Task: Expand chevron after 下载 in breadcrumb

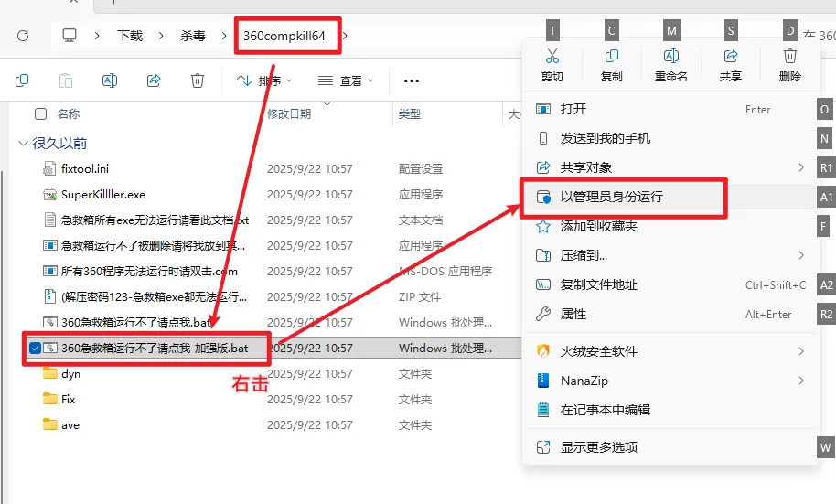Action: 161,36
